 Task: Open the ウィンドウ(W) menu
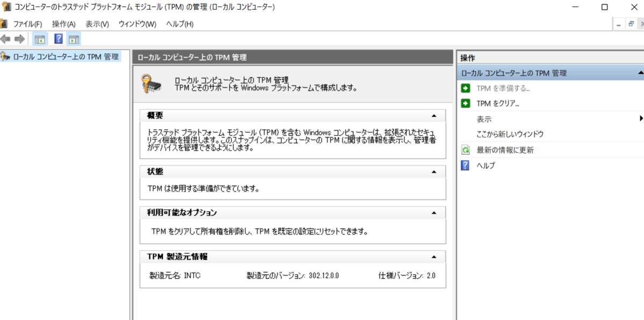pyautogui.click(x=137, y=24)
